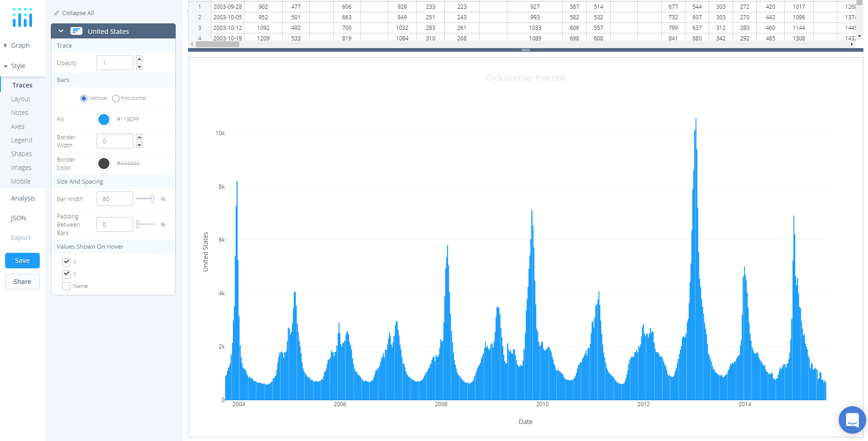Screen dimensions: 868x441
Task: Select Vertical bars orientation
Action: [83, 98]
